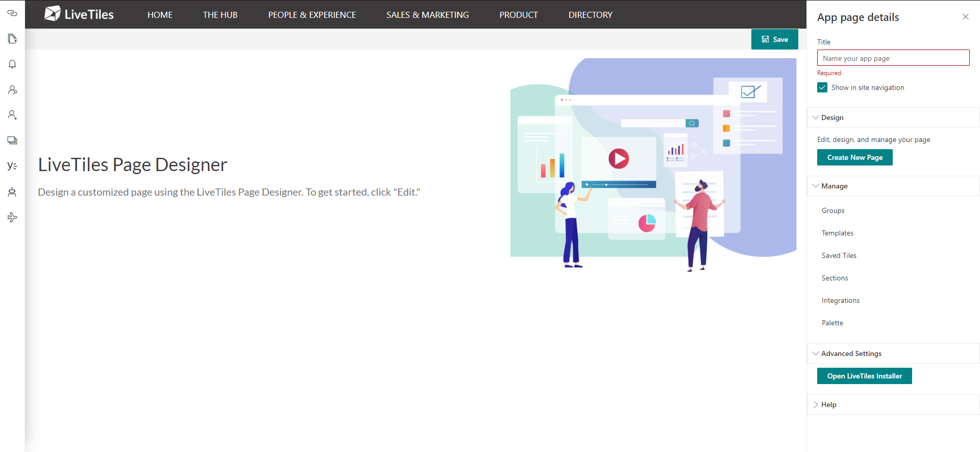
Task: Click the 'Required' validation text
Action: (829, 73)
